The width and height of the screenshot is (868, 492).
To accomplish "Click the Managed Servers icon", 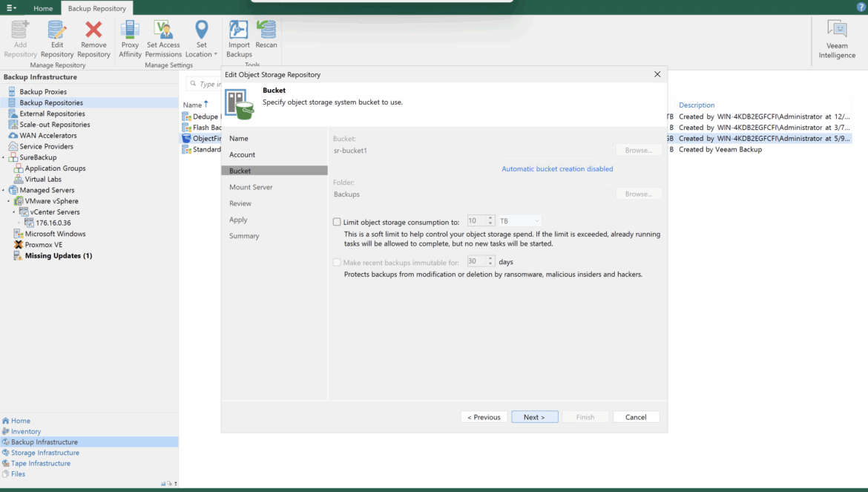I will point(13,191).
